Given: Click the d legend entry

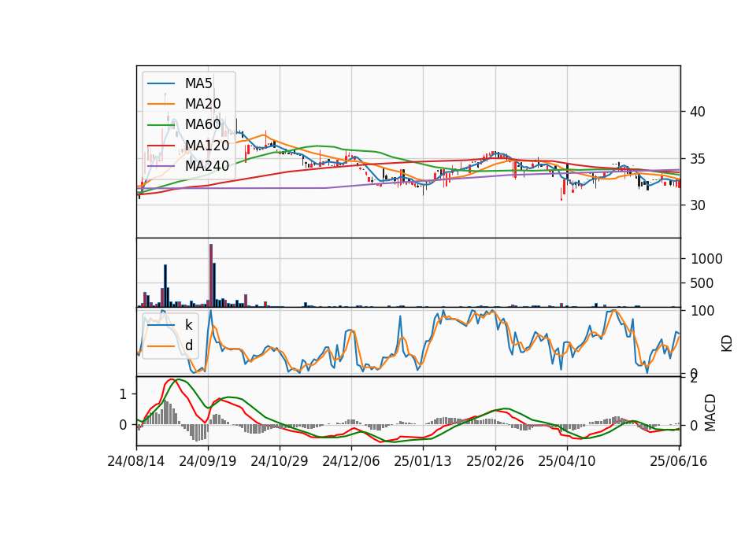Looking at the screenshot, I should 189,345.
